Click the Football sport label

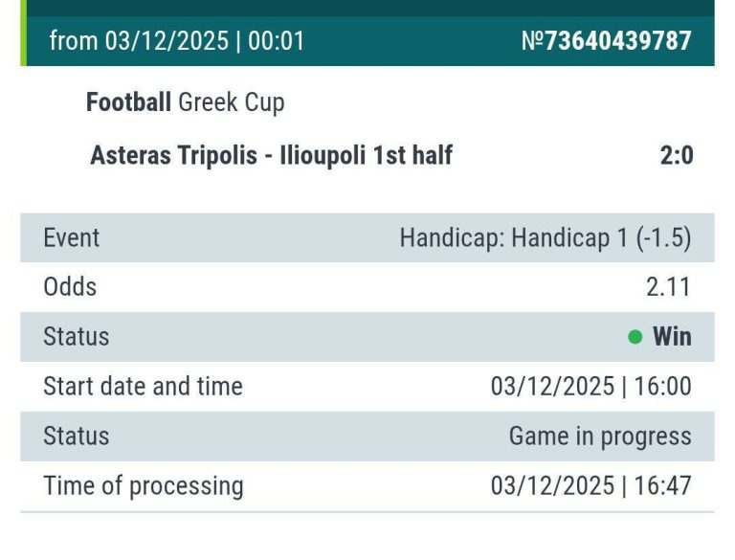pos(128,102)
